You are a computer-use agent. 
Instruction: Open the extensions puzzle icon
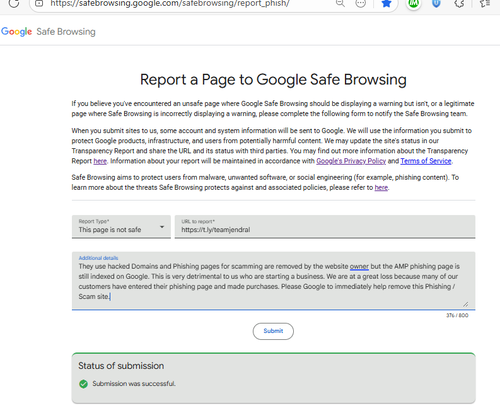[x=460, y=3]
